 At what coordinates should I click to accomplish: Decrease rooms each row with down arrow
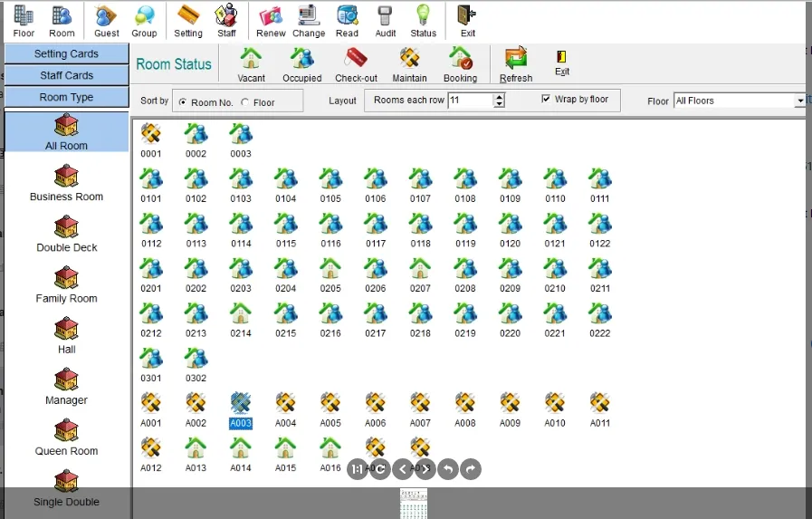499,104
